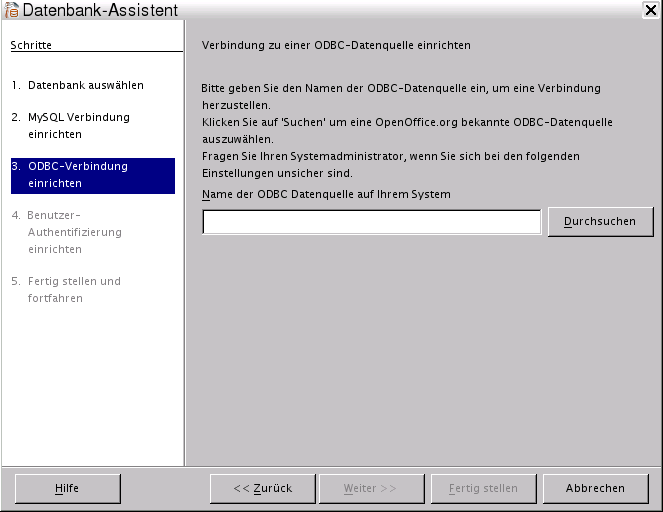
Task: Click the Fertig stellen button
Action: click(483, 489)
